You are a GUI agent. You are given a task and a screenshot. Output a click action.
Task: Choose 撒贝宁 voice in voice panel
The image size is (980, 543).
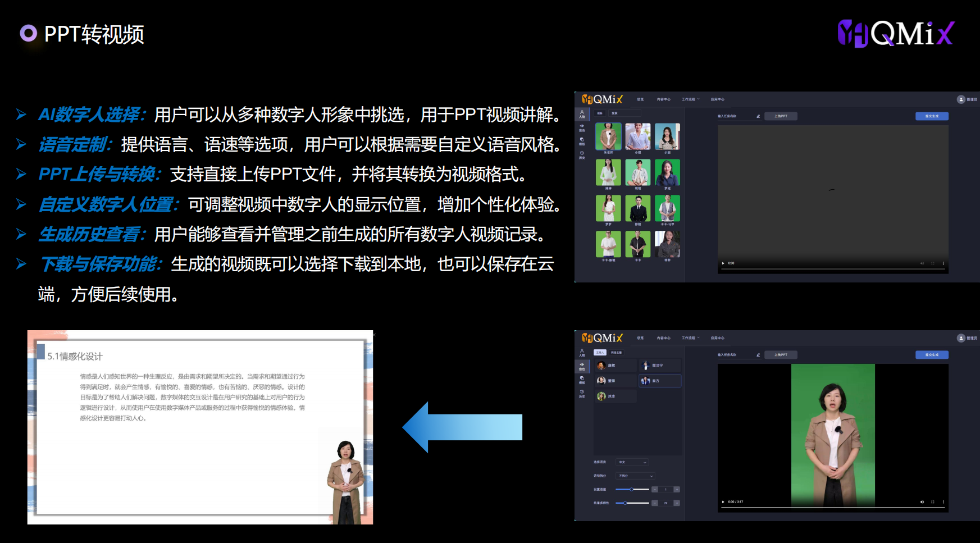click(x=660, y=365)
